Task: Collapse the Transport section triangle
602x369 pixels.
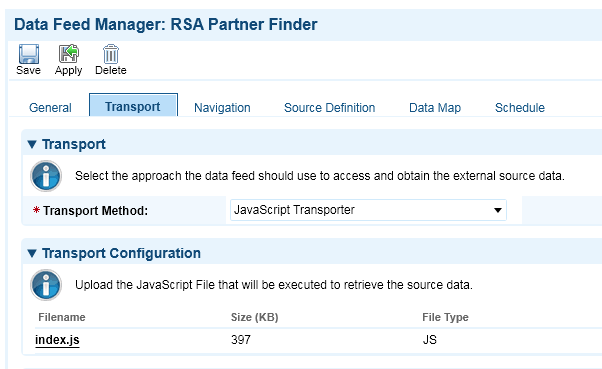Action: coord(32,144)
